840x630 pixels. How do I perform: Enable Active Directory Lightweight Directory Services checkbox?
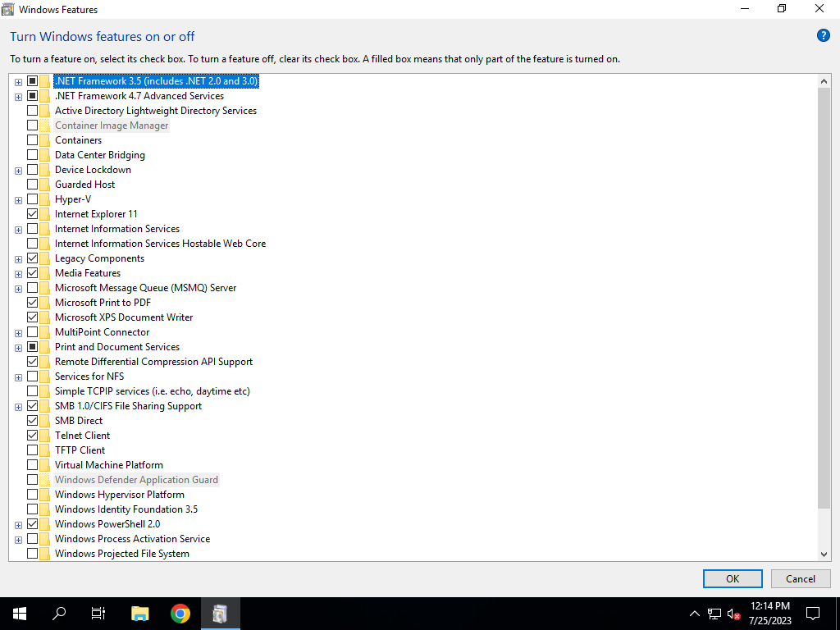point(32,111)
